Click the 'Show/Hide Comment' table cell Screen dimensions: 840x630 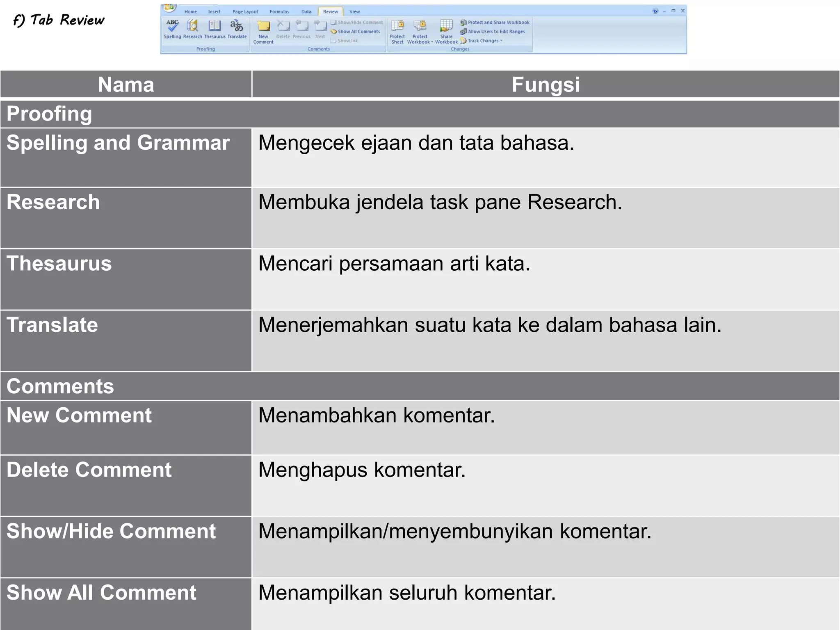(126, 547)
